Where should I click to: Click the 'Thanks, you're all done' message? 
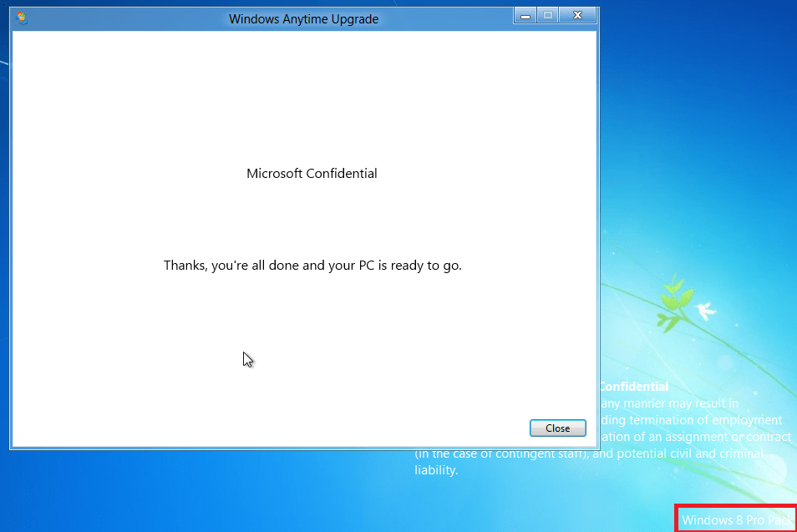312,266
